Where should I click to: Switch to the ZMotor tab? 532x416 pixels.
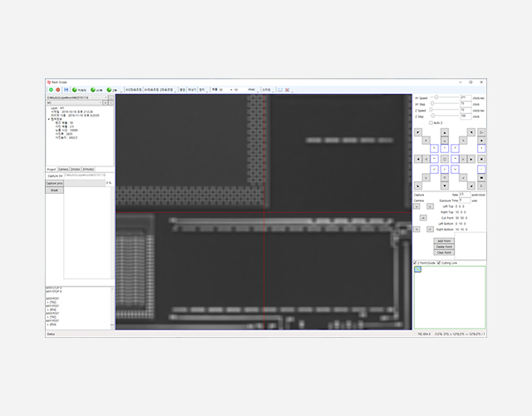pyautogui.click(x=76, y=169)
